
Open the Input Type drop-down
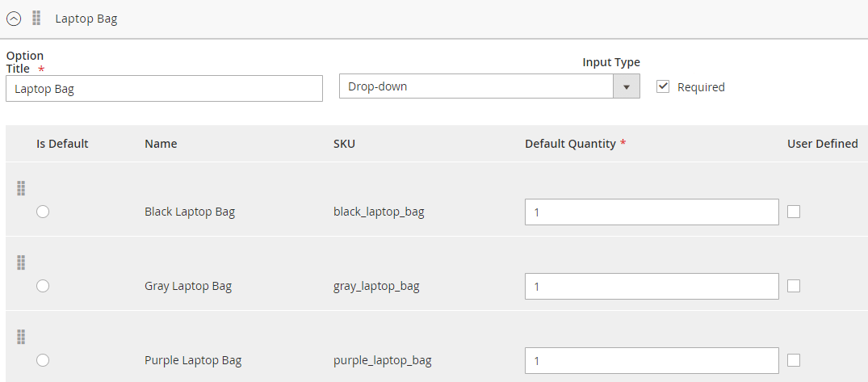(489, 86)
